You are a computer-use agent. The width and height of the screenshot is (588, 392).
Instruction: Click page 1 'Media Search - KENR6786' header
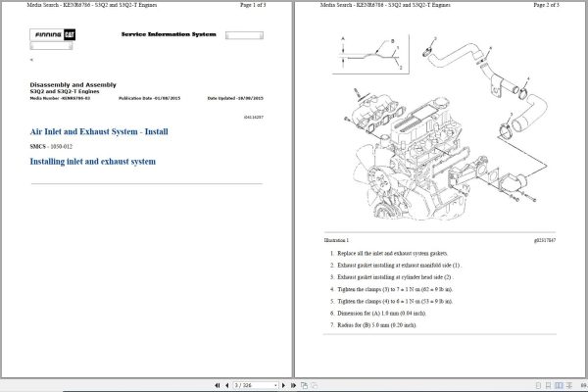(x=92, y=5)
